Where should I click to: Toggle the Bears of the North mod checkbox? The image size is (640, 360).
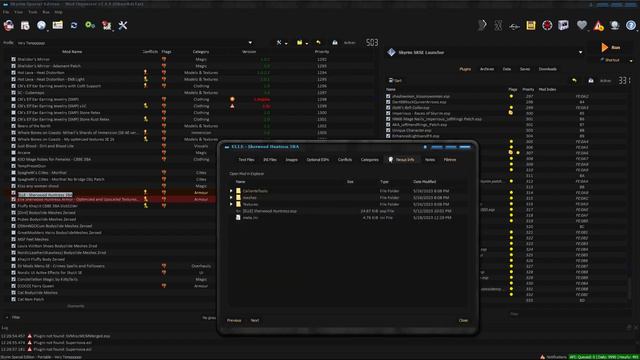(13, 126)
